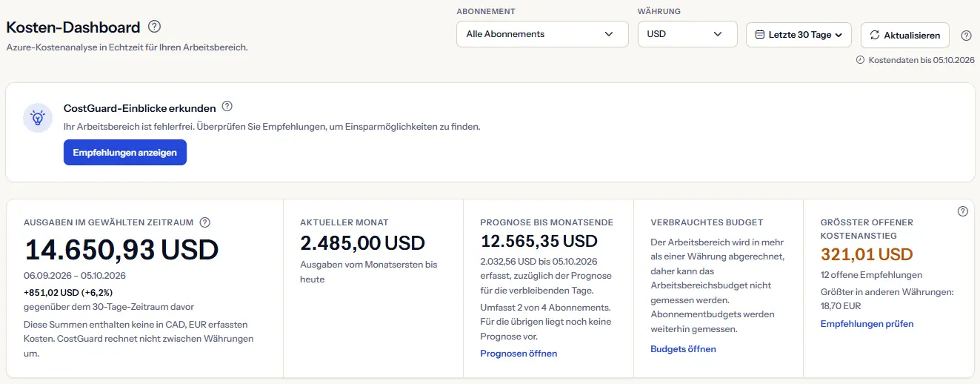Click help icon next to Kosten-Dashboard title
980x384 pixels.
click(x=154, y=27)
